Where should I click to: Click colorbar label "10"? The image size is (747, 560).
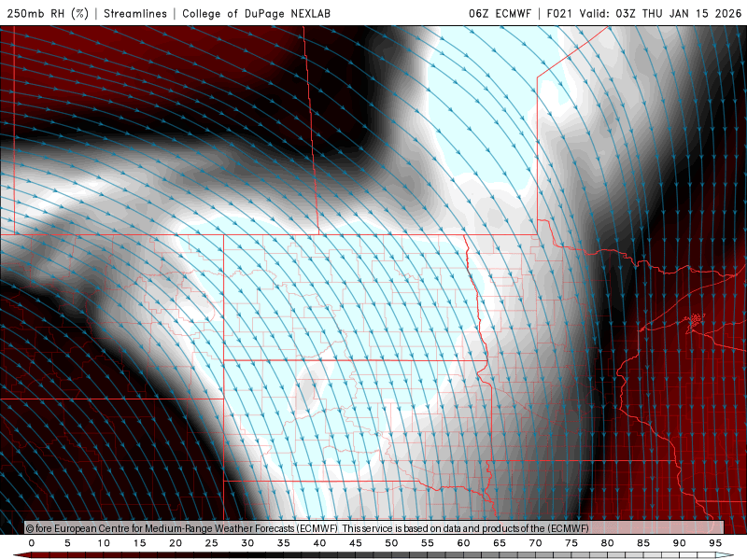(x=104, y=543)
